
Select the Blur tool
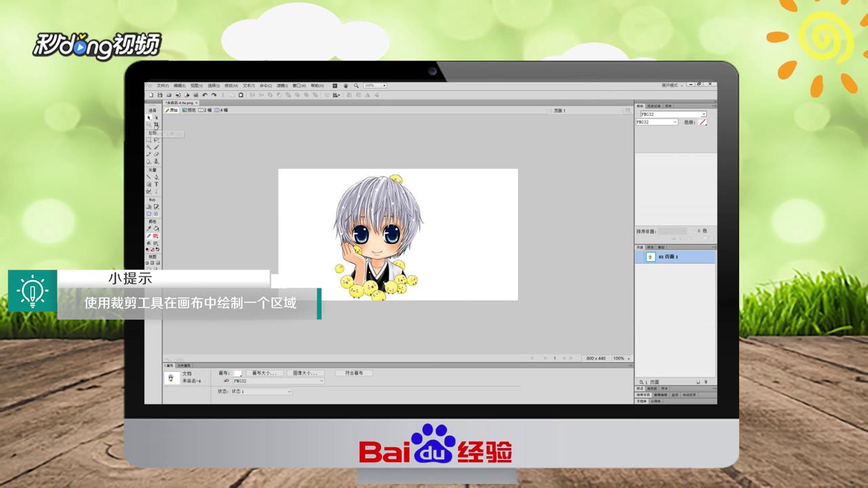[x=149, y=161]
